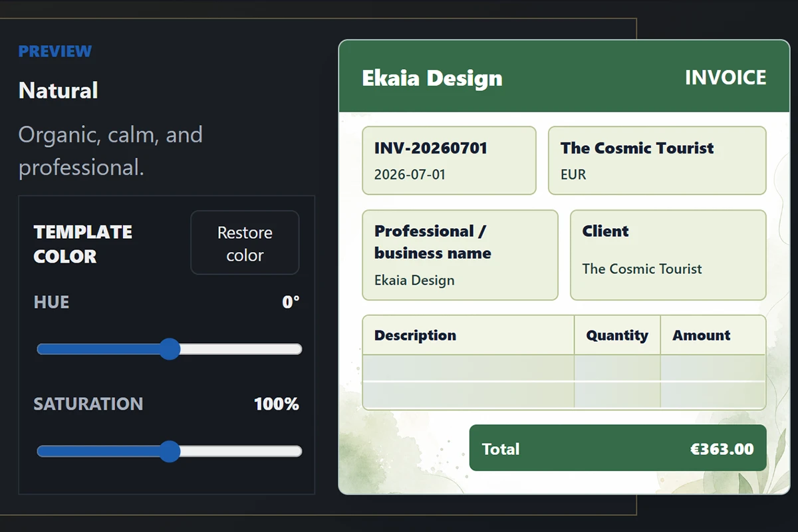This screenshot has height=532, width=798.
Task: Click the Natural template name heading
Action: point(59,90)
